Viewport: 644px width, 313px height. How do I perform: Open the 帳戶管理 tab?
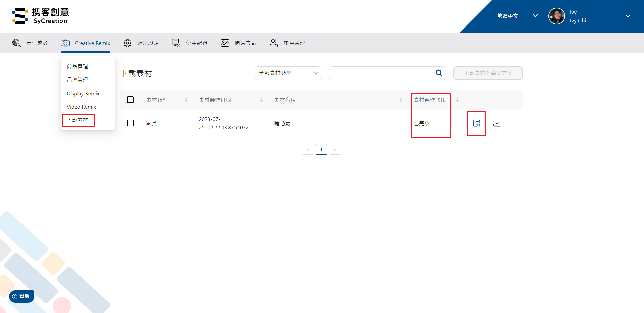[x=287, y=43]
